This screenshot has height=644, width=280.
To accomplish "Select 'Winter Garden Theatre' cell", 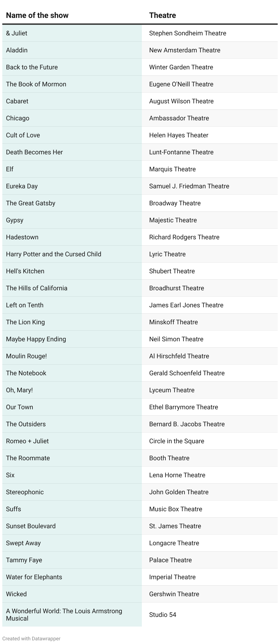I will click(x=181, y=67).
